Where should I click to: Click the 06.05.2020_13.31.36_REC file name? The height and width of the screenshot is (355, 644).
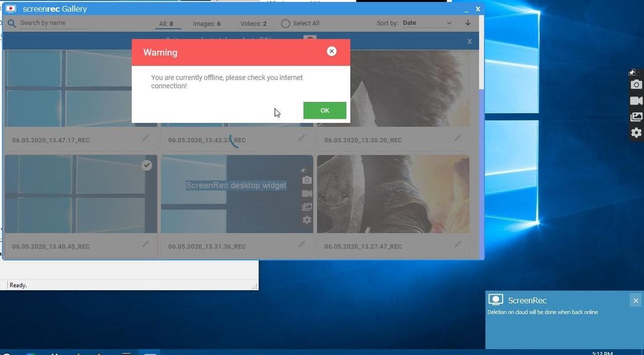coord(207,246)
